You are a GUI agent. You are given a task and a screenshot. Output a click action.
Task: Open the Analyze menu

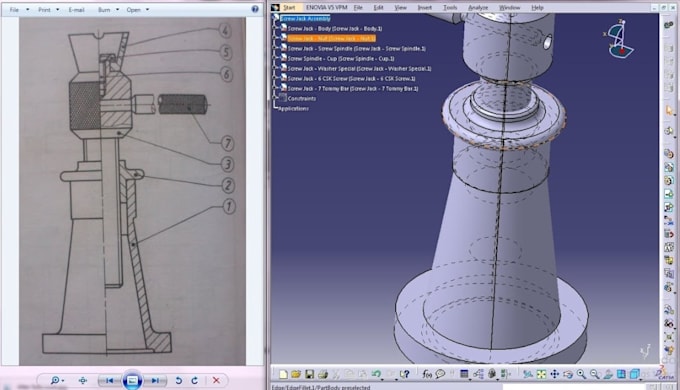[478, 8]
